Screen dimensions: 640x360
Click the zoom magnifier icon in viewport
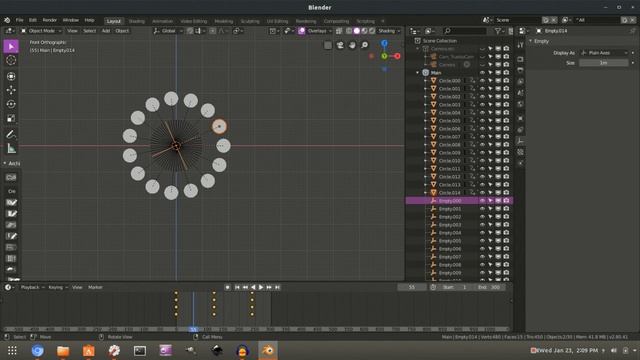(x=364, y=45)
